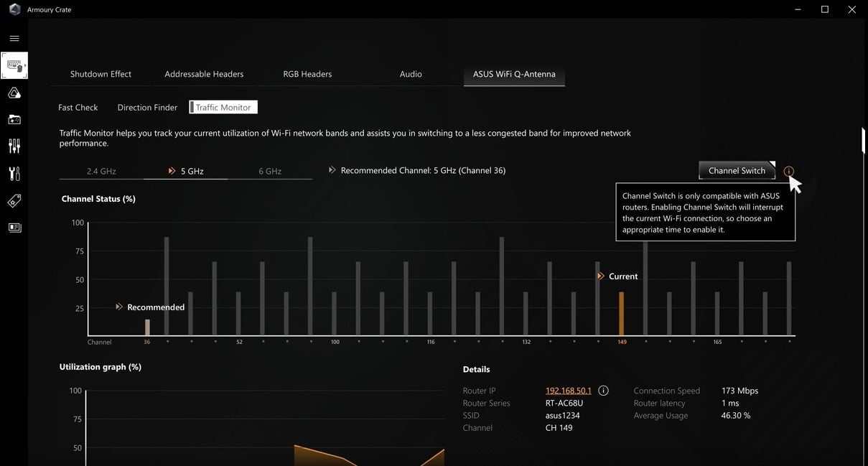Open the hamburger navigation menu
The image size is (868, 466).
pos(14,38)
